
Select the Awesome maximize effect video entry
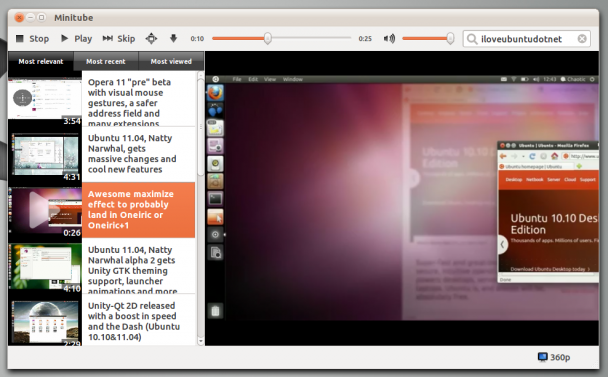[x=138, y=210]
